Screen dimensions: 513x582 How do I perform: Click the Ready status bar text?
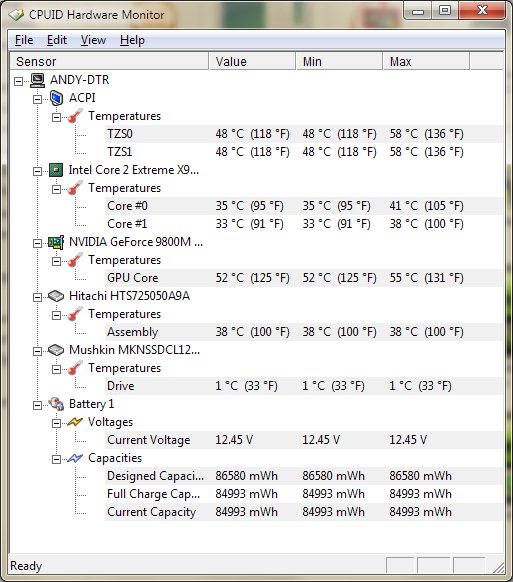26,566
